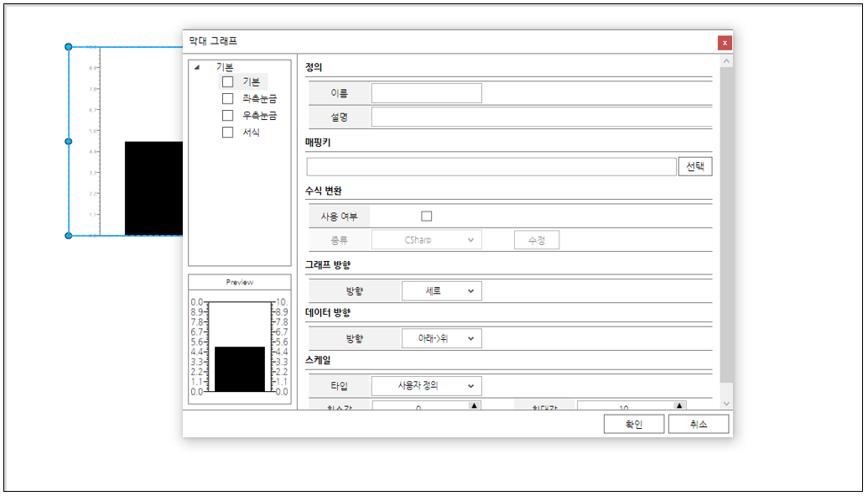Click the Preview bar graph thumbnail

click(239, 347)
